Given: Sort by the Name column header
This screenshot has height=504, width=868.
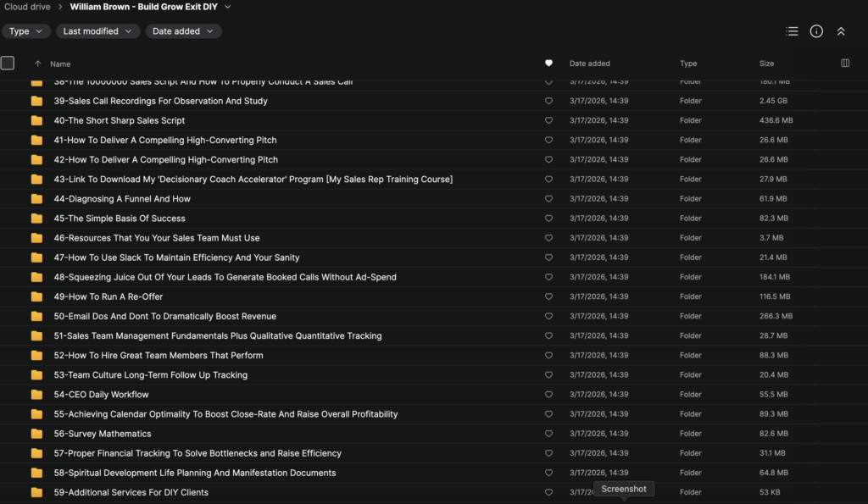Looking at the screenshot, I should [x=60, y=64].
